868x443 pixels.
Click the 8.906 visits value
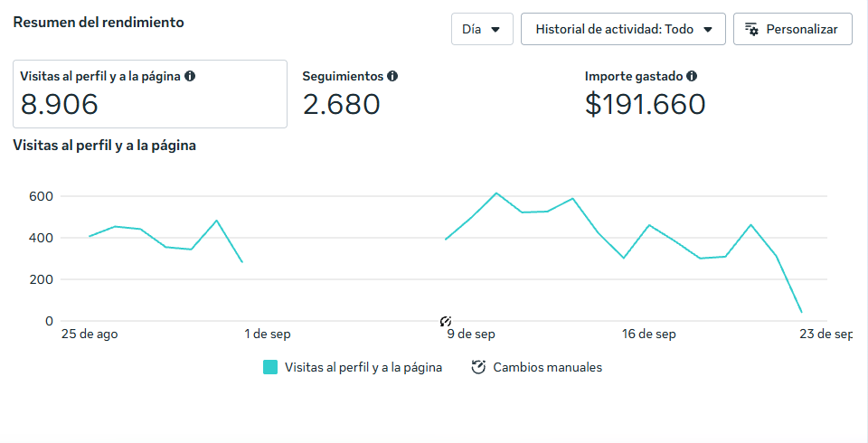[x=60, y=105]
